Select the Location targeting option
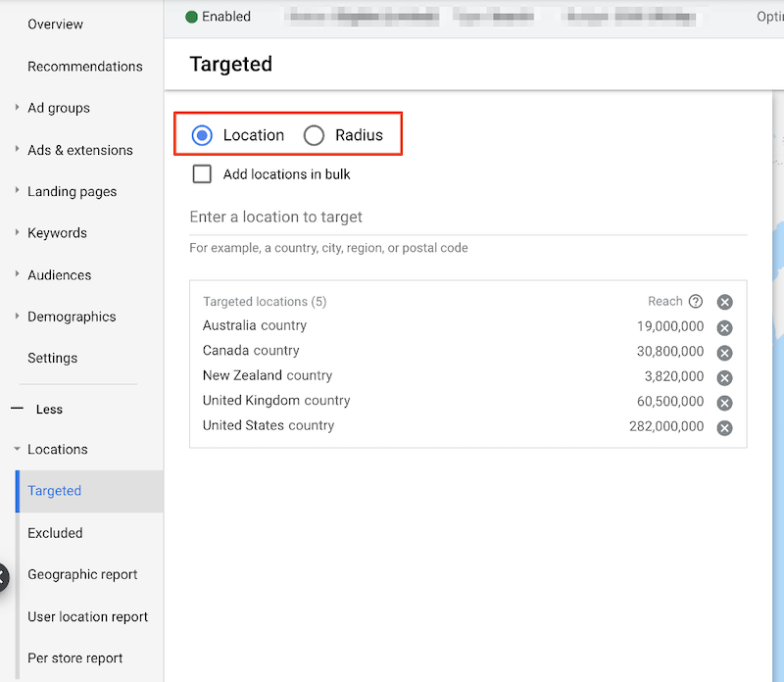This screenshot has height=682, width=784. point(202,134)
